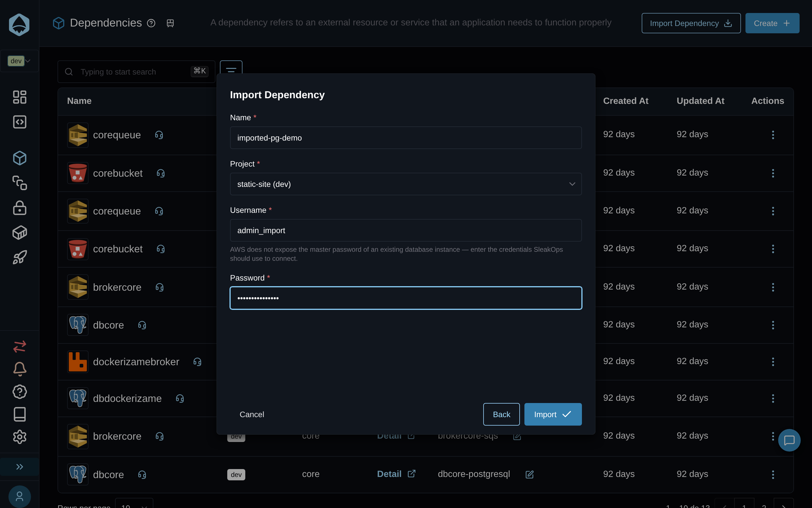This screenshot has width=812, height=508.
Task: Click the Created At column header
Action: (x=625, y=101)
